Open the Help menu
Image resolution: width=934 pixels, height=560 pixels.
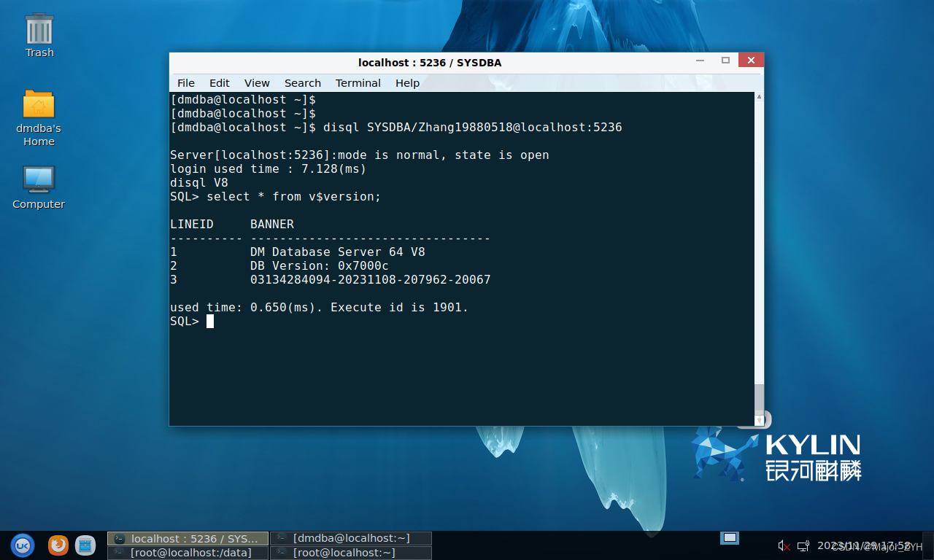407,83
